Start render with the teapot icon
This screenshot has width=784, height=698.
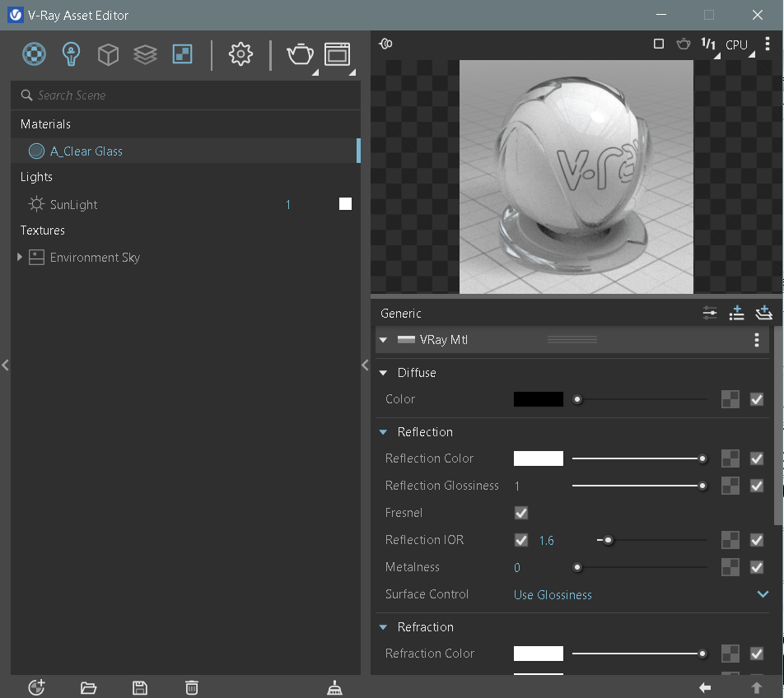tap(300, 54)
